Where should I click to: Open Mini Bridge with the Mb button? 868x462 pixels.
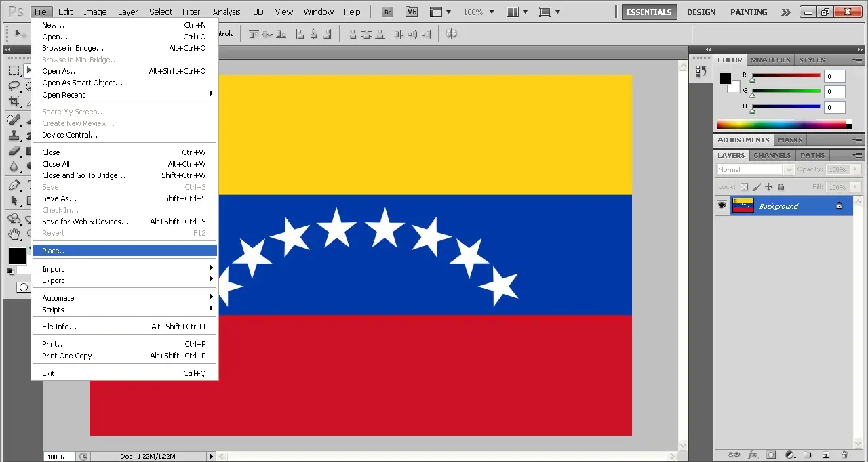[412, 12]
